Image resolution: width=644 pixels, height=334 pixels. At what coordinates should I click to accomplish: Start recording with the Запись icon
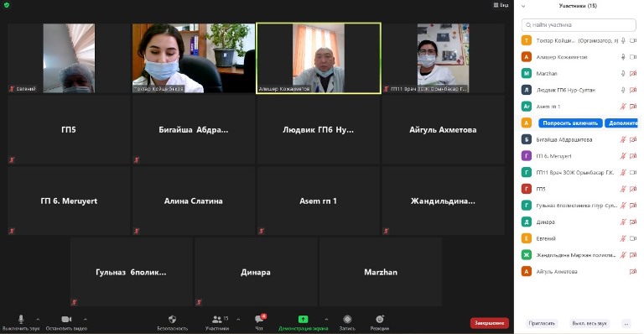[x=347, y=319]
